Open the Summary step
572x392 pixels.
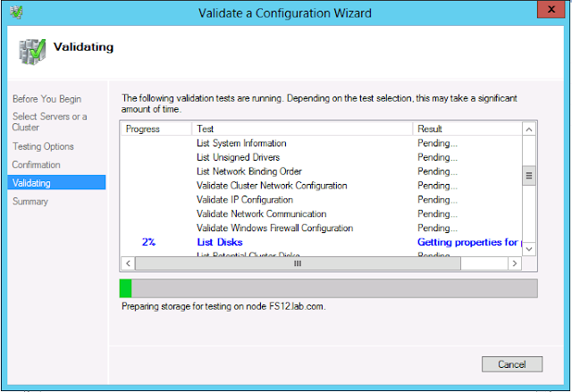[30, 201]
